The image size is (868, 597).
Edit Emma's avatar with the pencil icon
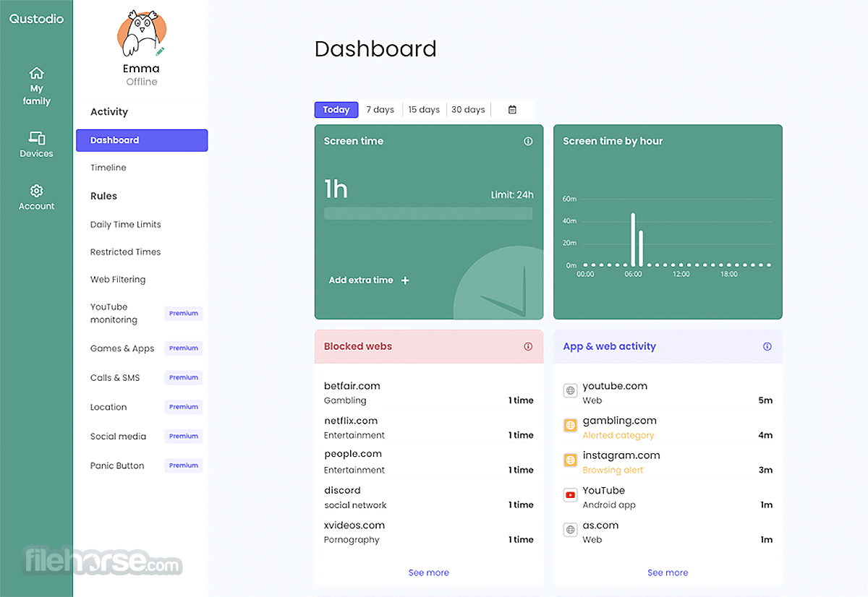[160, 51]
